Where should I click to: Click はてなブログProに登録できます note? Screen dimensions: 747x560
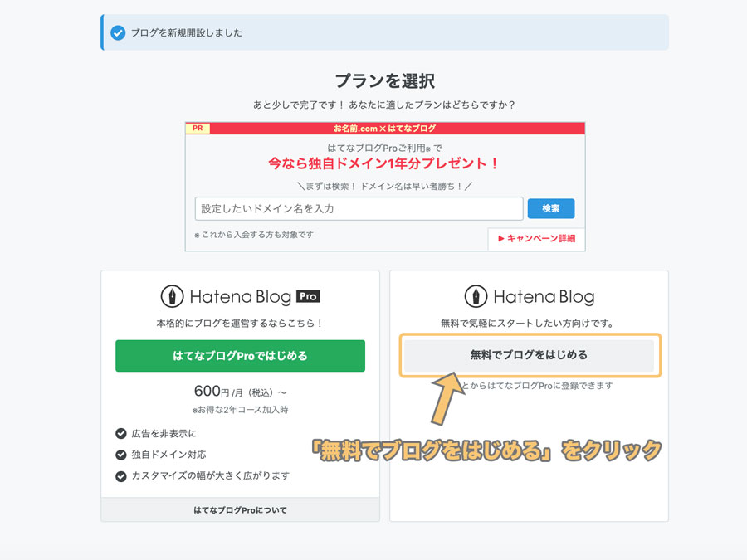[x=537, y=386]
